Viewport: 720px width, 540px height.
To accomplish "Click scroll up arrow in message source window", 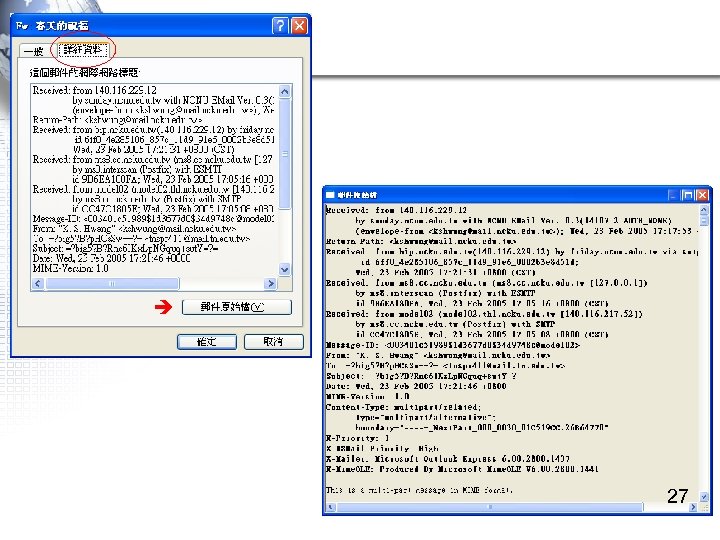I will click(x=703, y=210).
